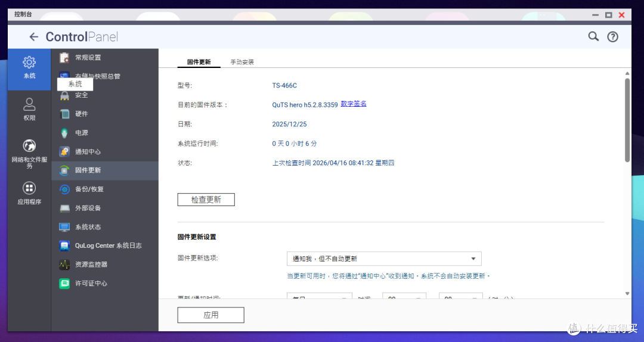The height and width of the screenshot is (342, 644).
Task: Click firmware version QuTS hero h5.2.8.3359
Action: (305, 105)
